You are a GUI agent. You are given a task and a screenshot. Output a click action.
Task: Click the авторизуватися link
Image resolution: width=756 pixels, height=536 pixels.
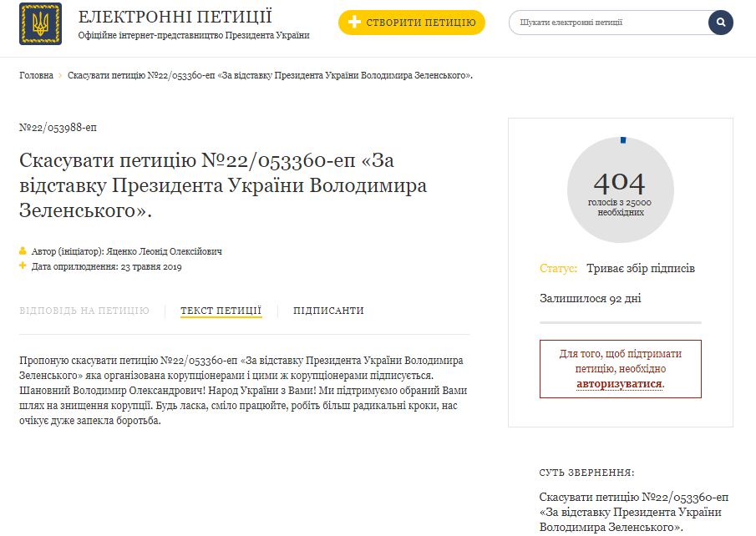point(619,384)
